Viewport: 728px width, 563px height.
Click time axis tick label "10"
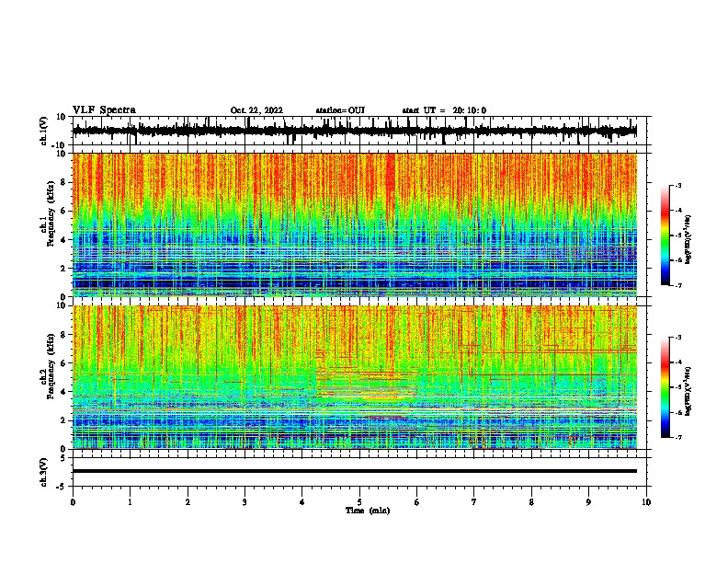pos(646,502)
